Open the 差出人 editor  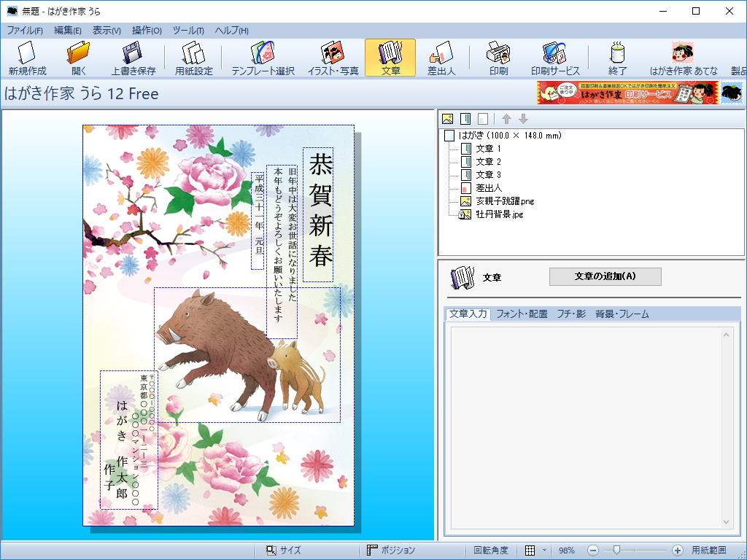(x=442, y=57)
